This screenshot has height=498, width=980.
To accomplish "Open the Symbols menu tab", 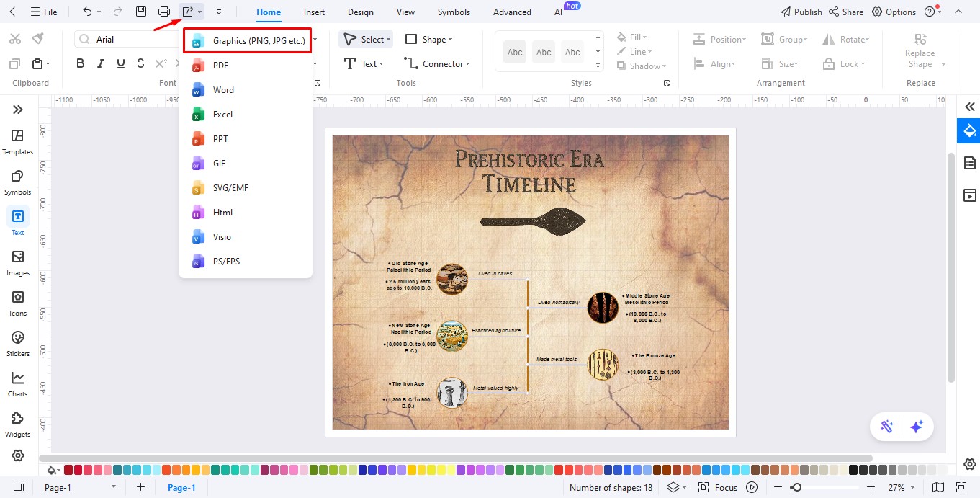I will [x=454, y=12].
